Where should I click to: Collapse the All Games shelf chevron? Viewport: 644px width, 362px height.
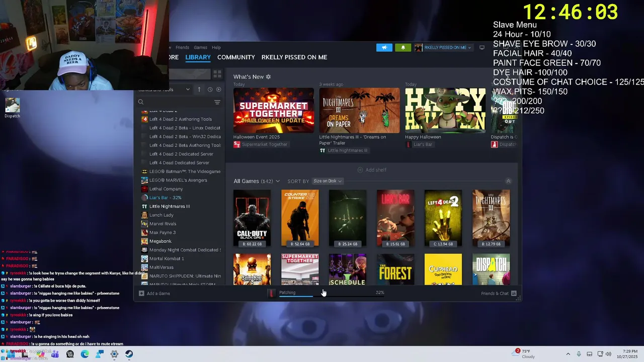508,181
